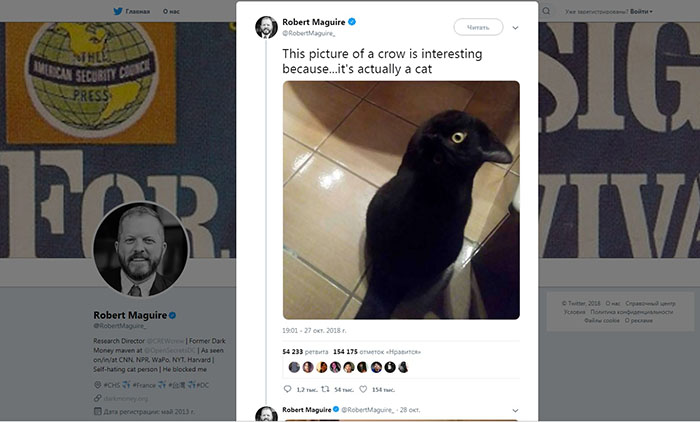The width and height of the screenshot is (700, 422).
Task: Click the Читать follow button
Action: (478, 27)
